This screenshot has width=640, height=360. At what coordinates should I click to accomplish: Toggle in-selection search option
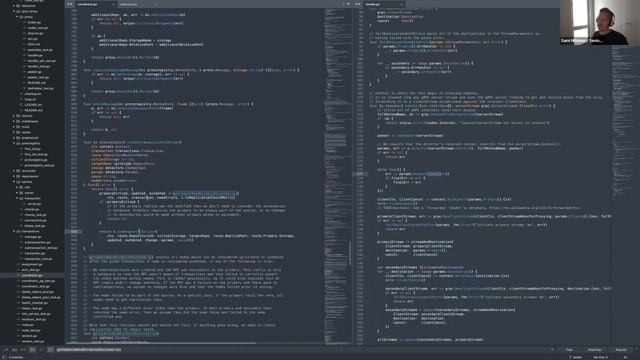(x=40, y=350)
